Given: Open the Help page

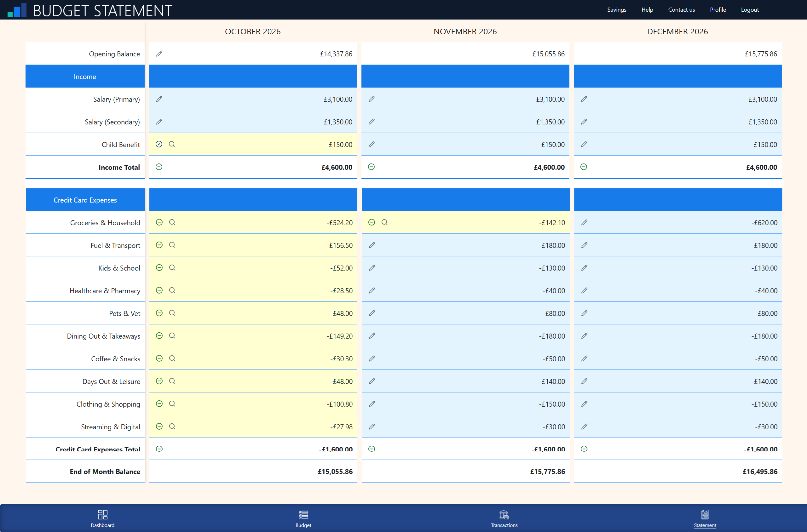Looking at the screenshot, I should coord(647,9).
